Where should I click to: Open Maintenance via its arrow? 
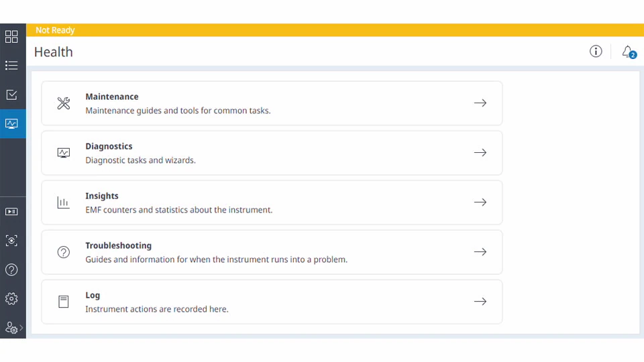(x=480, y=103)
